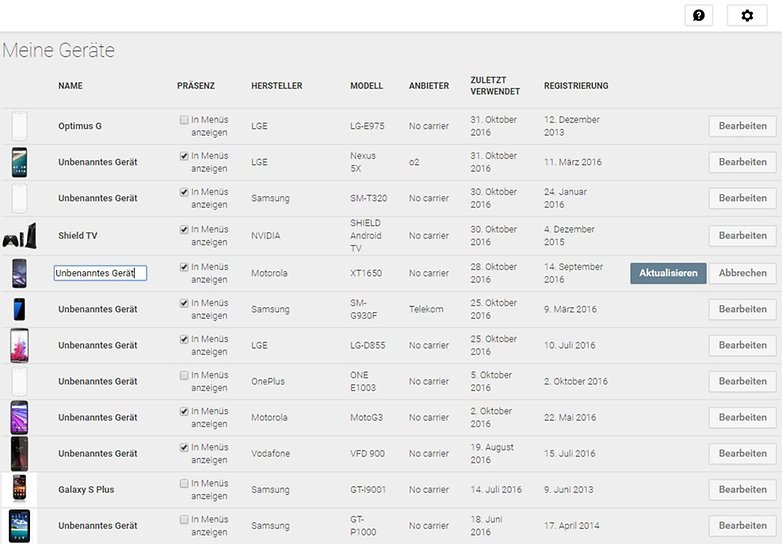Click the Optimus G device name
This screenshot has height=544, width=782.
[x=80, y=126]
